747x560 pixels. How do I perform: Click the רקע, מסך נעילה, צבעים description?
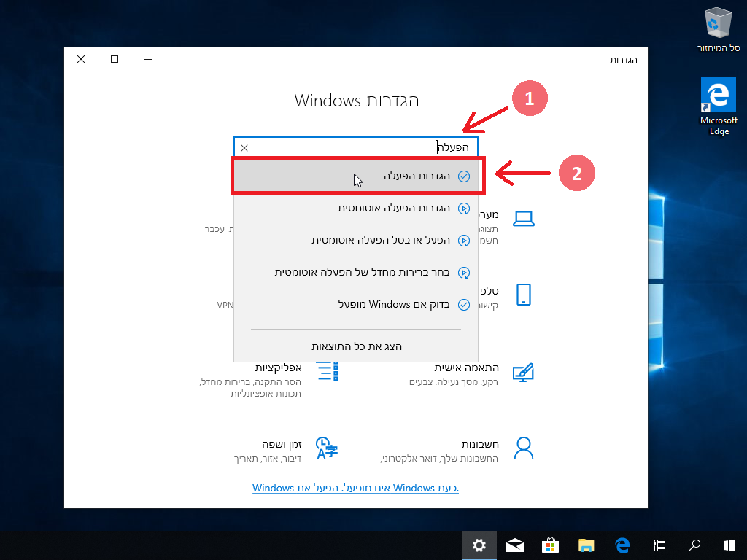[x=454, y=382]
